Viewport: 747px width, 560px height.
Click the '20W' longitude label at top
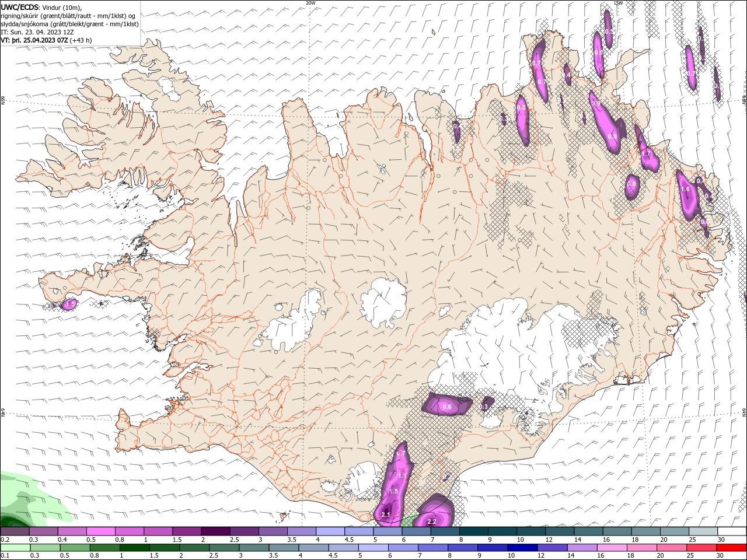point(310,3)
